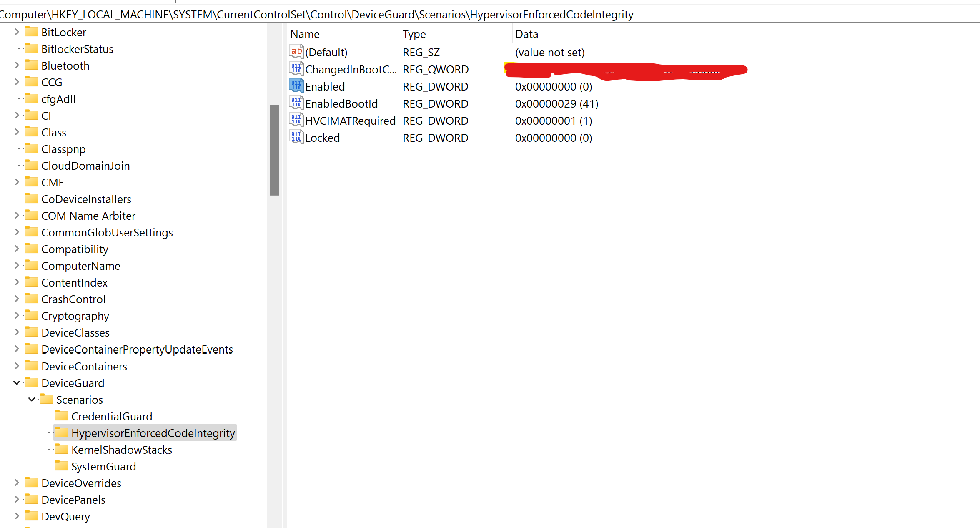The image size is (980, 528).
Task: Expand the DeviceOverrides key
Action: pos(17,483)
